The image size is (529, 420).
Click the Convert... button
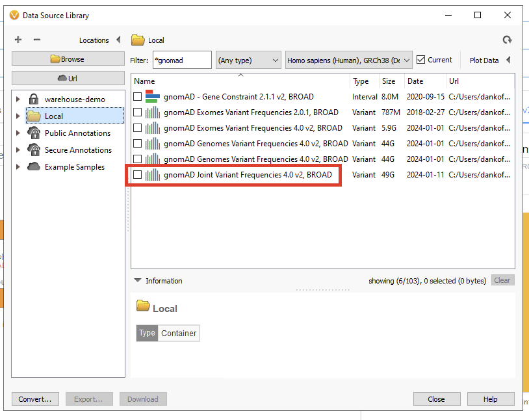pos(35,399)
